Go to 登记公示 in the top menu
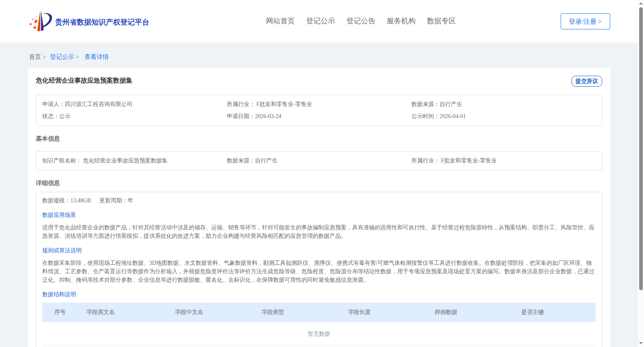Image resolution: width=644 pixels, height=347 pixels. (320, 21)
